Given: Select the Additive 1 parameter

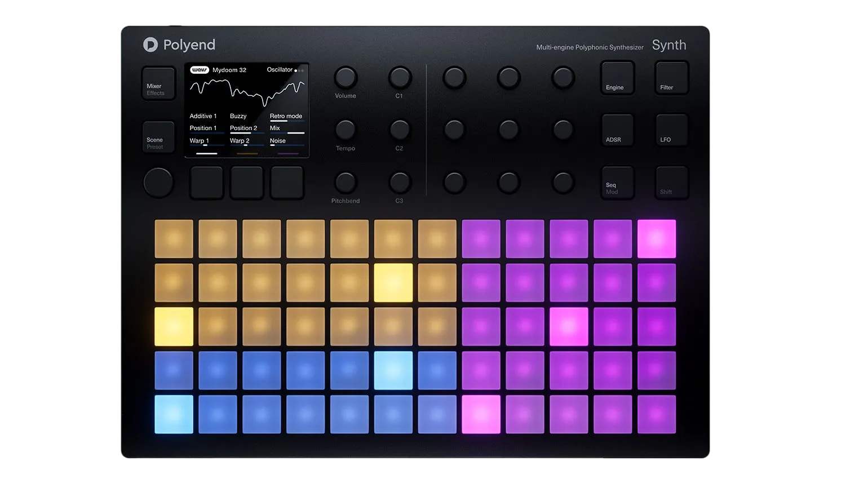Looking at the screenshot, I should [x=203, y=116].
